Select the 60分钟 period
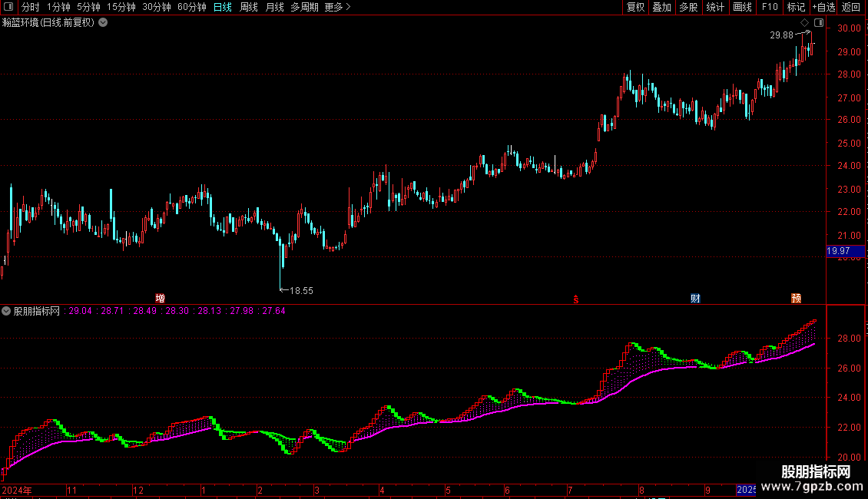868x499 pixels. (x=191, y=7)
